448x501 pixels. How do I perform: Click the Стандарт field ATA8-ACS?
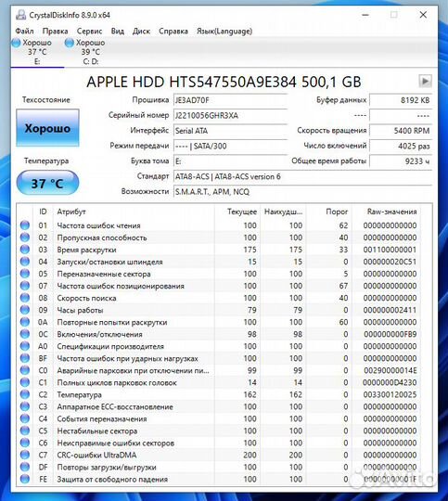(302, 176)
